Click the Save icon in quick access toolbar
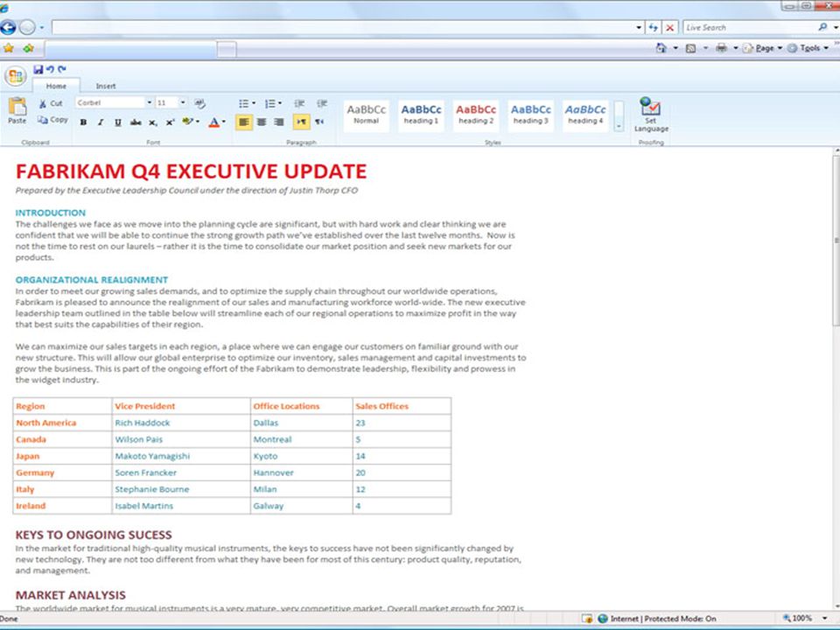The width and height of the screenshot is (840, 630). [38, 69]
